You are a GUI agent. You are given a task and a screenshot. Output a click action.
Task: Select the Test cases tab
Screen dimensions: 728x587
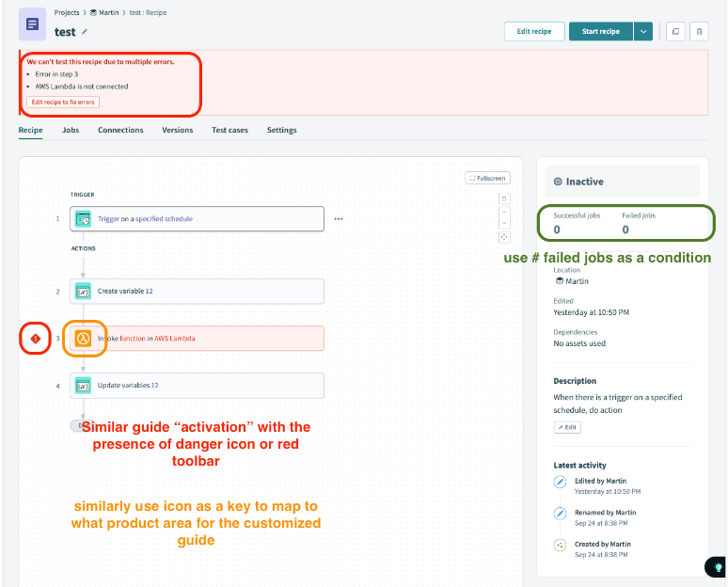[x=229, y=130]
